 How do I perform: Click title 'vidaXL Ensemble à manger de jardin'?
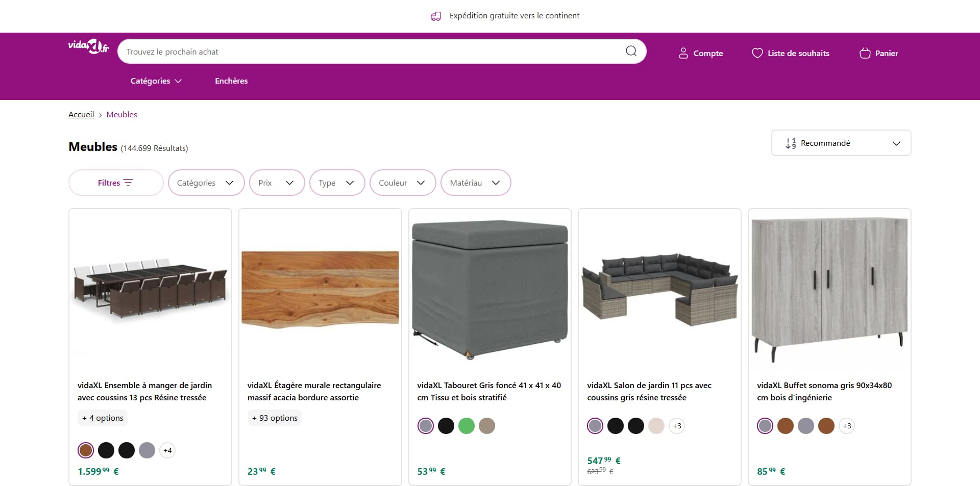(x=144, y=391)
